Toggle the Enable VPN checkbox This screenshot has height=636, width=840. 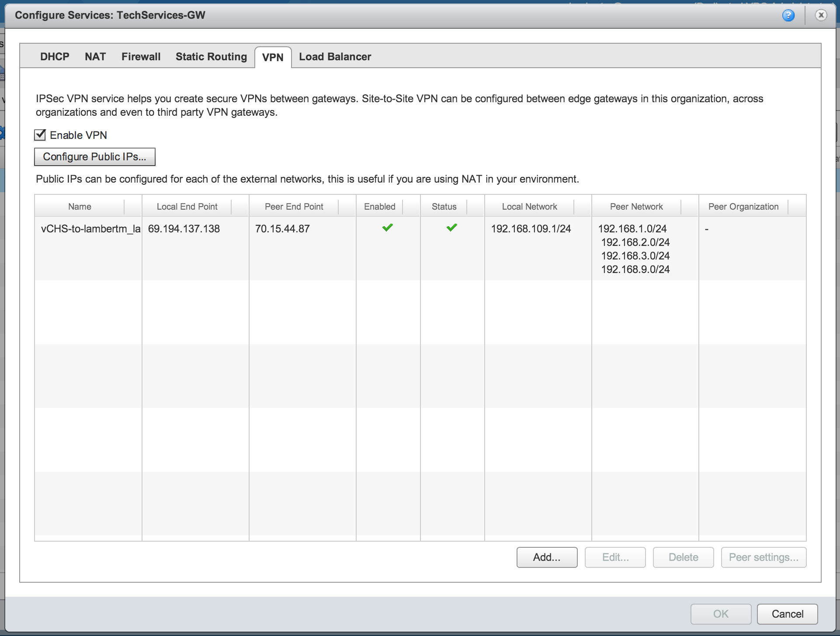click(40, 135)
